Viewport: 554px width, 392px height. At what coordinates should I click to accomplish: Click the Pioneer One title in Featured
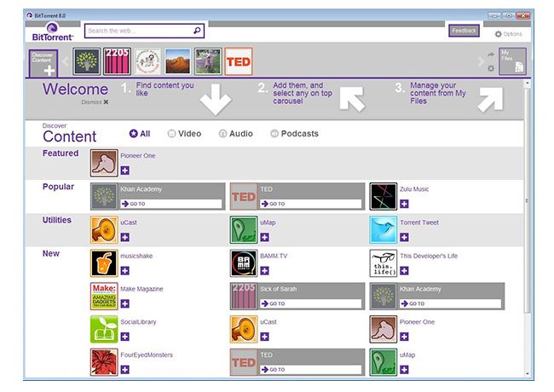(138, 156)
